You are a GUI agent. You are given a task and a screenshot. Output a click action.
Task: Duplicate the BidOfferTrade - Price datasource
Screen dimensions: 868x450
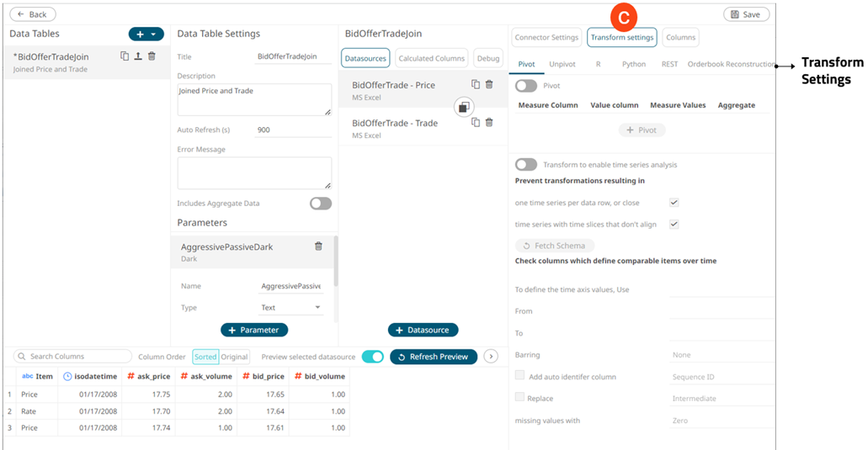click(x=476, y=84)
